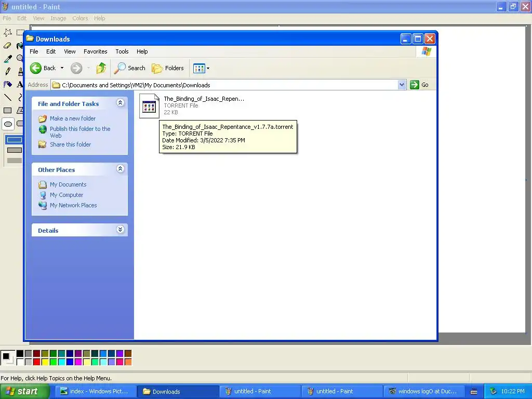Choose the black color swatch in palette

coord(20,354)
